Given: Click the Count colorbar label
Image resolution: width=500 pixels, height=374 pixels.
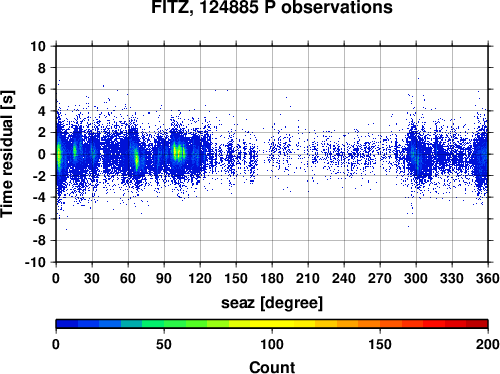Looking at the screenshot, I should tap(272, 367).
